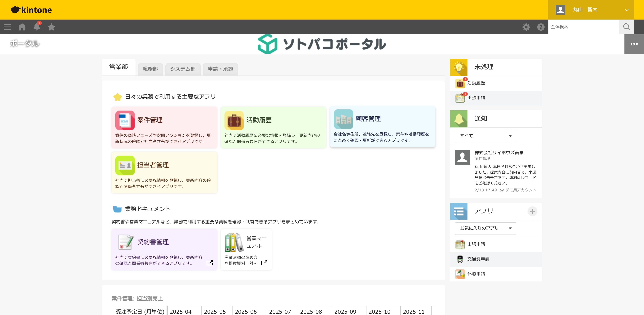Click the star favorites icon
The width and height of the screenshot is (644, 315).
point(51,27)
